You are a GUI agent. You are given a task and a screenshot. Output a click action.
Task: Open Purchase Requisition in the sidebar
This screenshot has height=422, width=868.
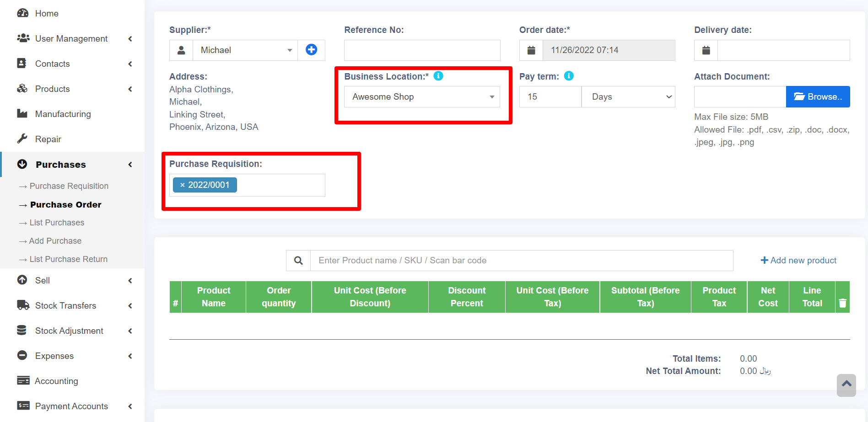[x=69, y=186]
